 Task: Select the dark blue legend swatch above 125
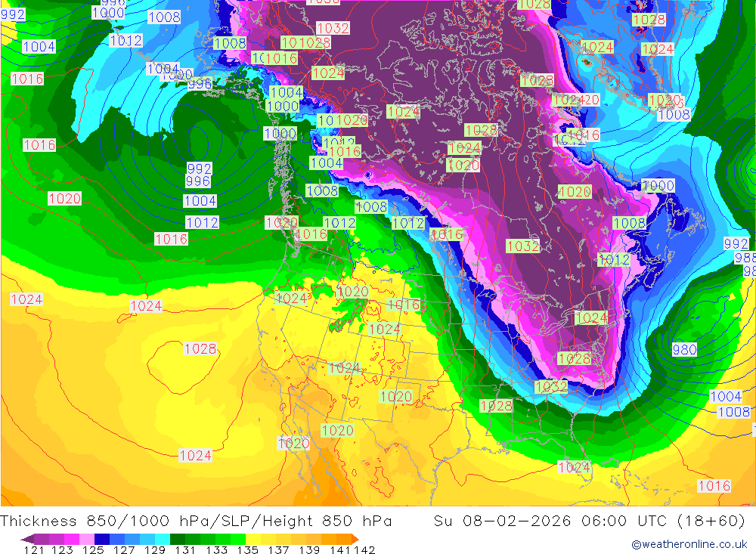click(x=102, y=539)
